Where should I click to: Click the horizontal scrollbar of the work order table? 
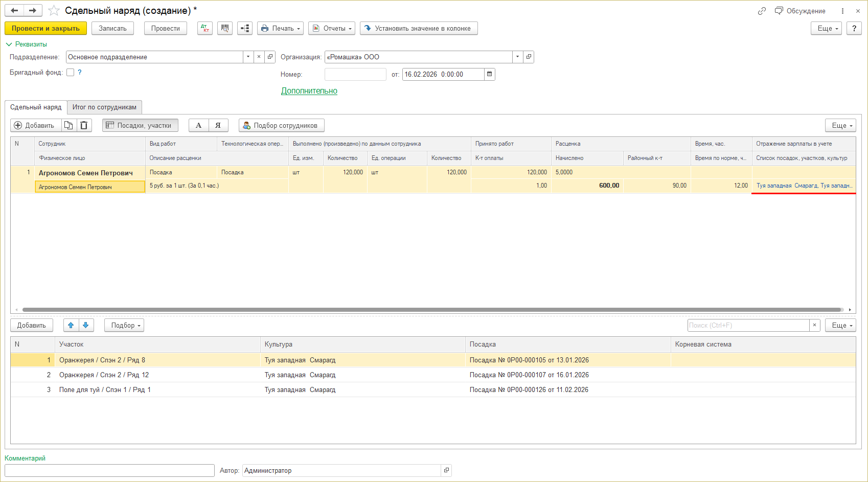(432, 310)
